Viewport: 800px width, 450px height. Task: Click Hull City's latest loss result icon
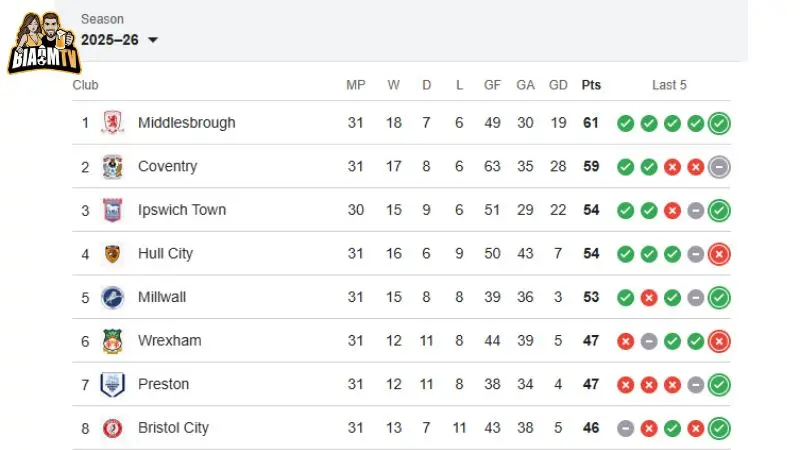[719, 254]
